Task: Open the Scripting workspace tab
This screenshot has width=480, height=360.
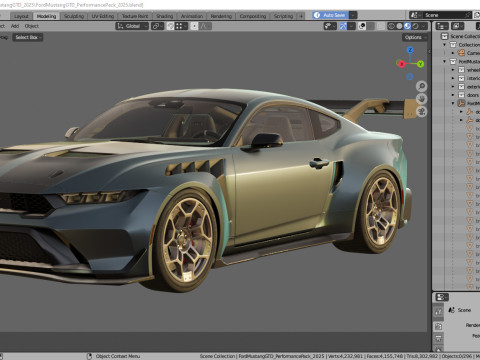Action: tap(283, 16)
